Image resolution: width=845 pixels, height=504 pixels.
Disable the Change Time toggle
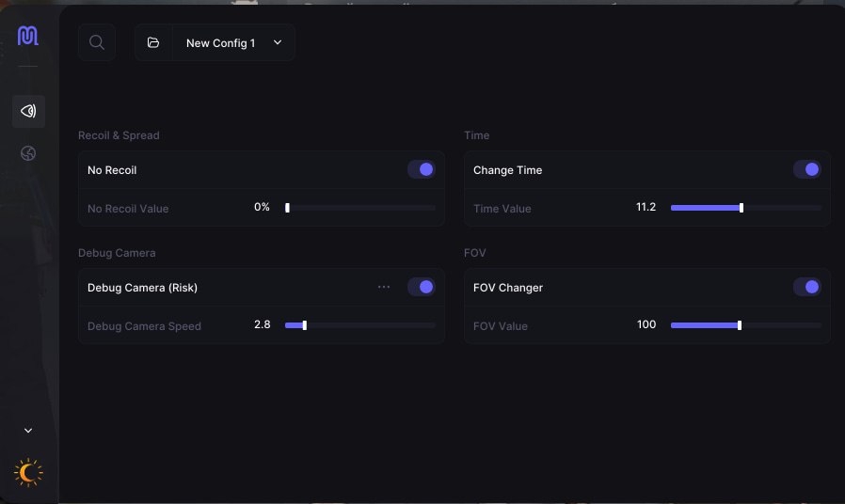(x=807, y=169)
